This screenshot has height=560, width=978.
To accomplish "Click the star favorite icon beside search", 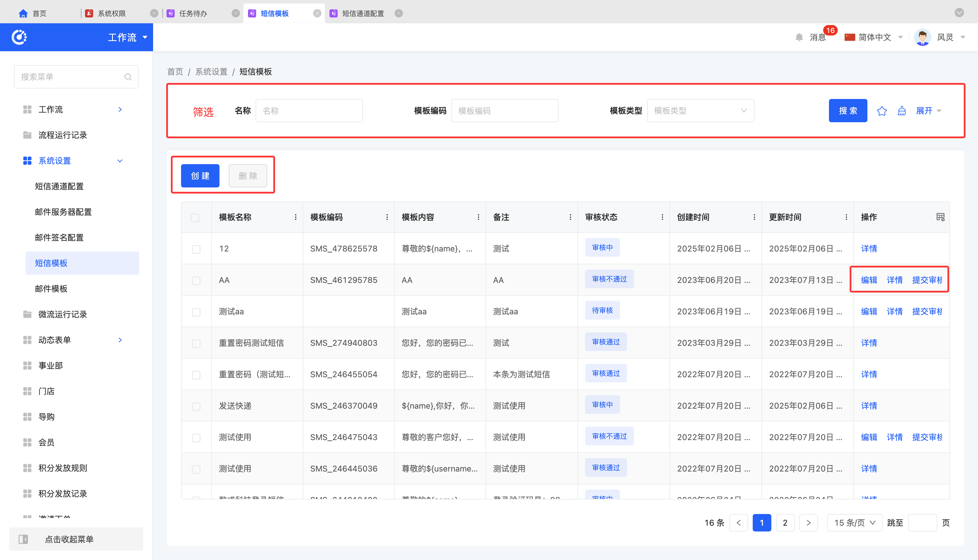I will click(x=881, y=111).
